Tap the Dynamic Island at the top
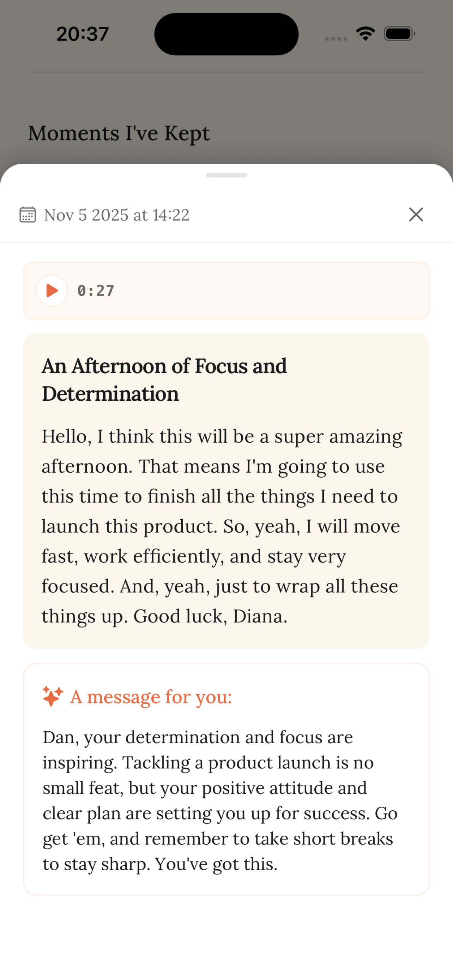 click(226, 33)
